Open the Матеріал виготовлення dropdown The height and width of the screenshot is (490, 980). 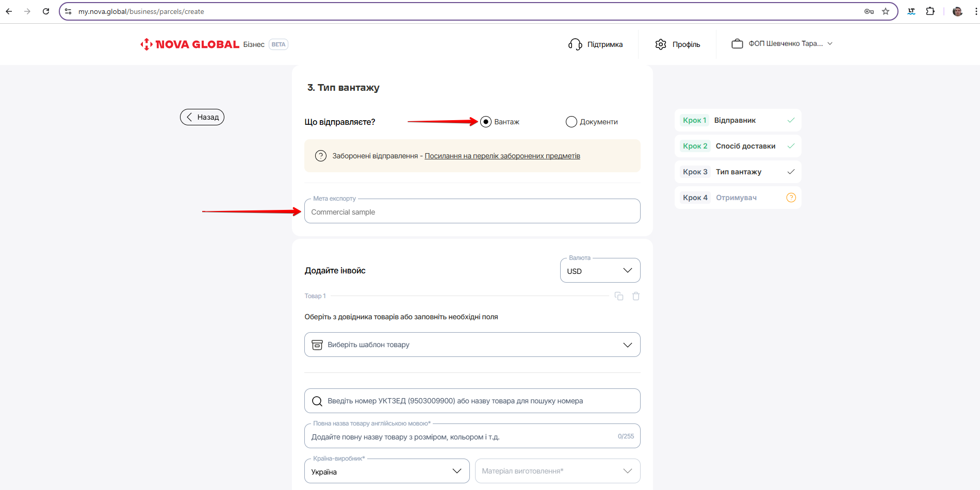click(x=557, y=471)
